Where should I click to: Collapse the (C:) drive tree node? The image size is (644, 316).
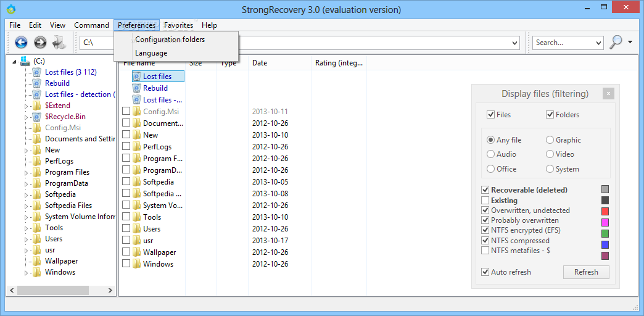pyautogui.click(x=15, y=62)
